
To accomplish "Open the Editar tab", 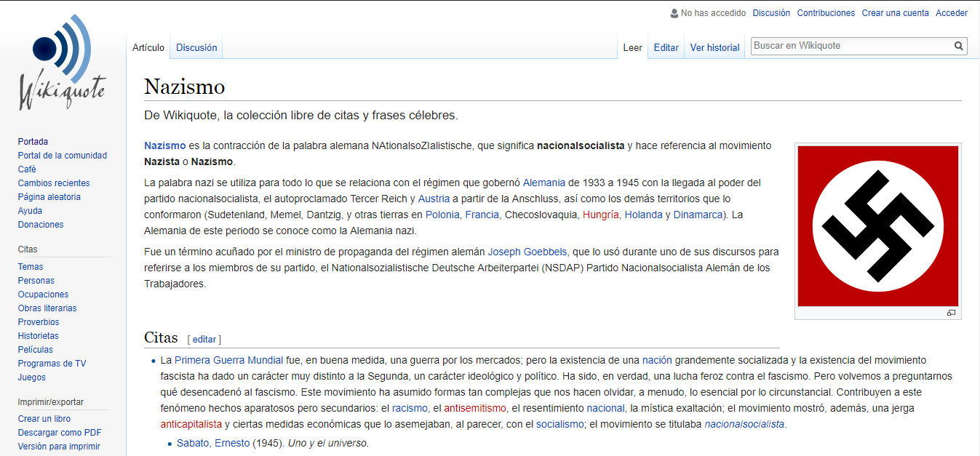I will click(x=666, y=48).
